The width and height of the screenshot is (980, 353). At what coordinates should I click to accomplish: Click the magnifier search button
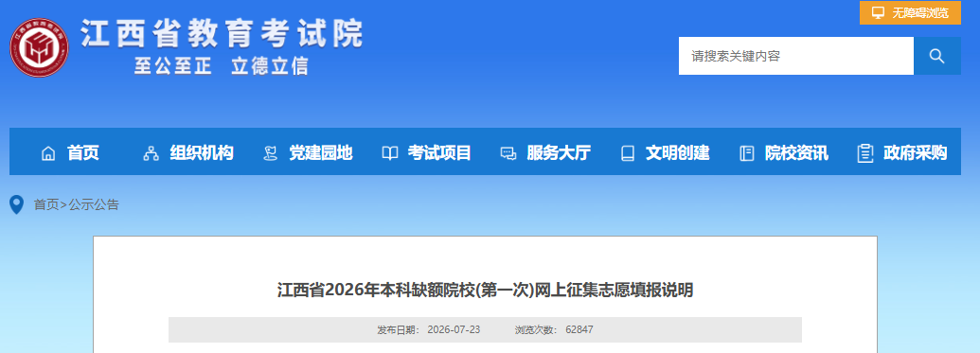[x=936, y=56]
